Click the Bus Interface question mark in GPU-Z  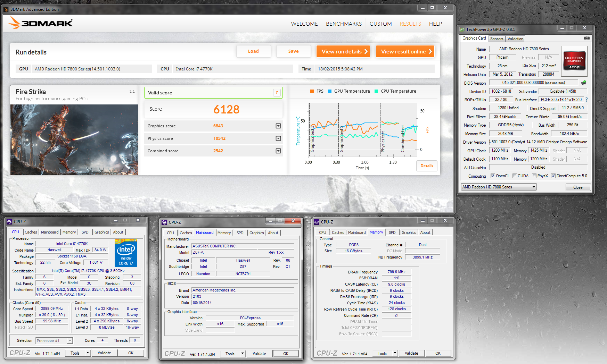point(587,100)
